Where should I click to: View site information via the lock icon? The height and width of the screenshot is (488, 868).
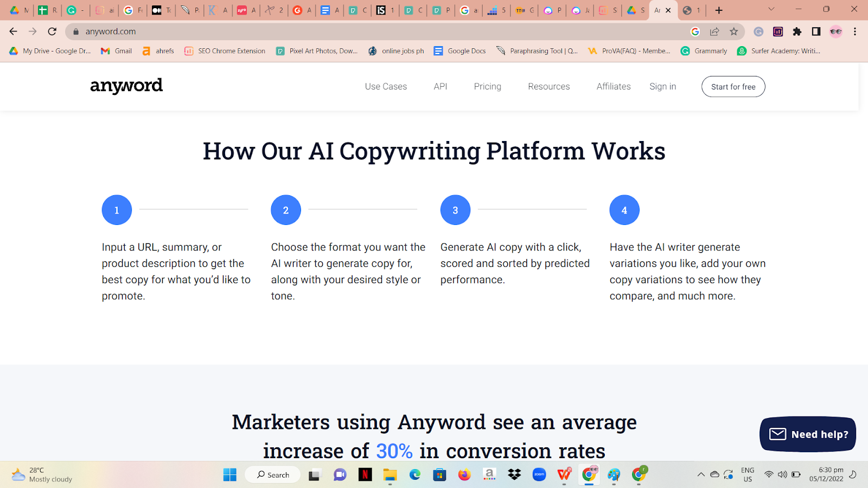tap(76, 31)
